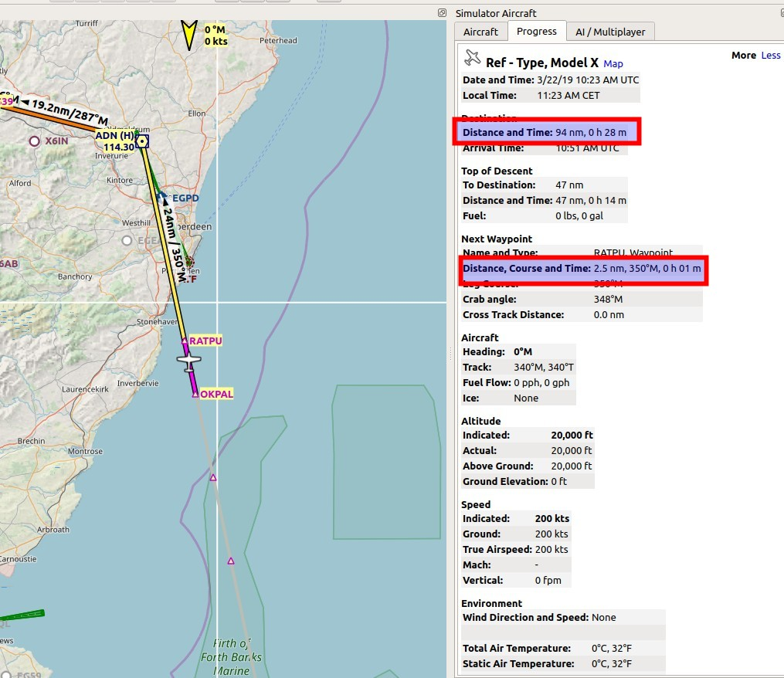784x678 pixels.
Task: Click the Crab angle 348°M value
Action: point(608,300)
